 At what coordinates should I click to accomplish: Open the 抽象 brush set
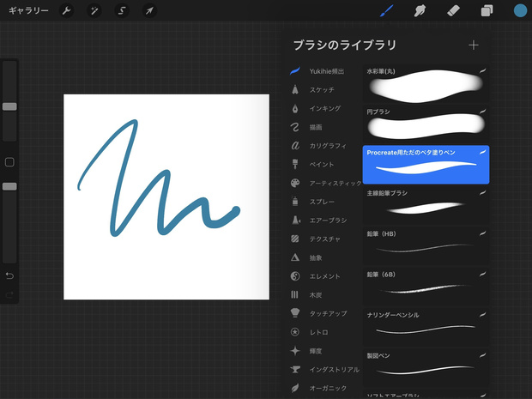(324, 258)
